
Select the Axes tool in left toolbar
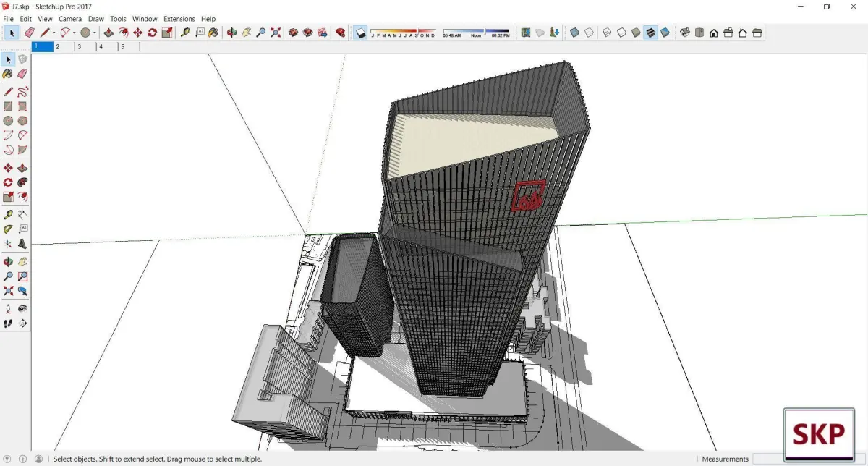pos(8,244)
